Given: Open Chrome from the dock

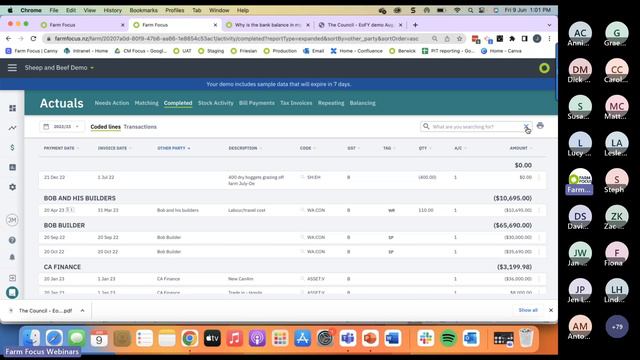Looking at the screenshot, I should (190, 338).
